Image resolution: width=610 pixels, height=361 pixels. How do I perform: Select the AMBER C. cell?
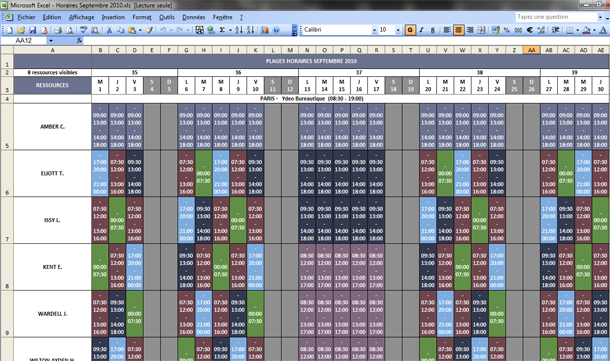pyautogui.click(x=53, y=126)
